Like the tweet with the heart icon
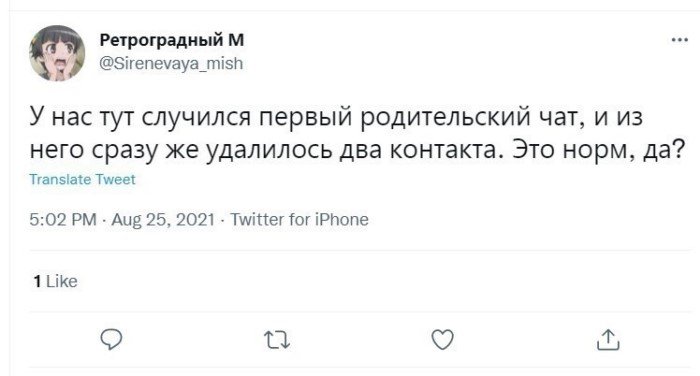Viewport: 700px width, 376px height. point(442,339)
